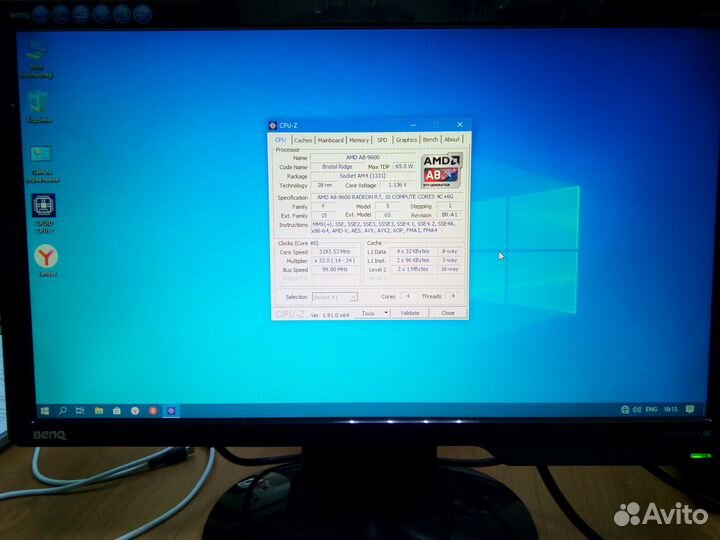
Task: Open the volume icon in the system tray
Action: (637, 409)
